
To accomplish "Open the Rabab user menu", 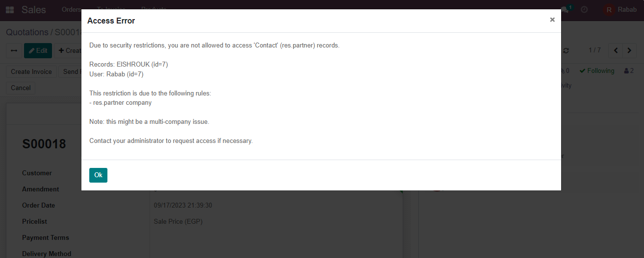I will pyautogui.click(x=627, y=9).
